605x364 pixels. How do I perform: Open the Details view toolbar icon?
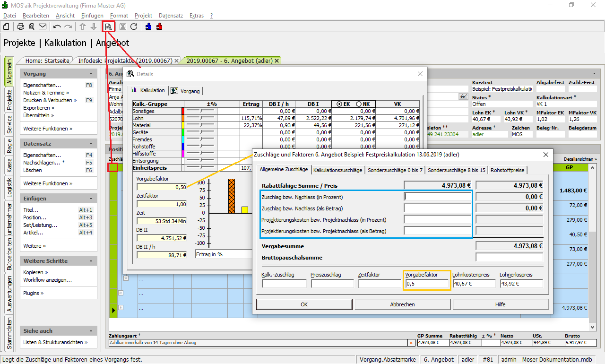click(x=109, y=26)
